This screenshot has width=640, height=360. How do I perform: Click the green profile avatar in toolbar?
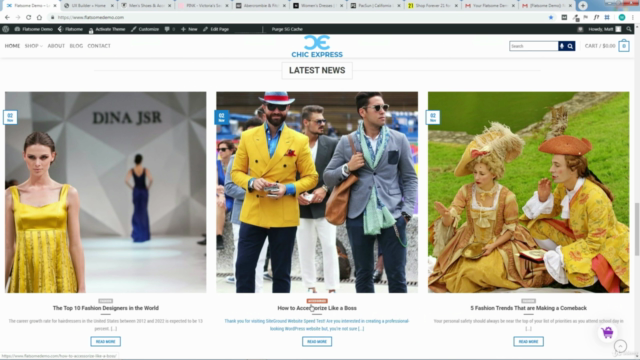(622, 18)
